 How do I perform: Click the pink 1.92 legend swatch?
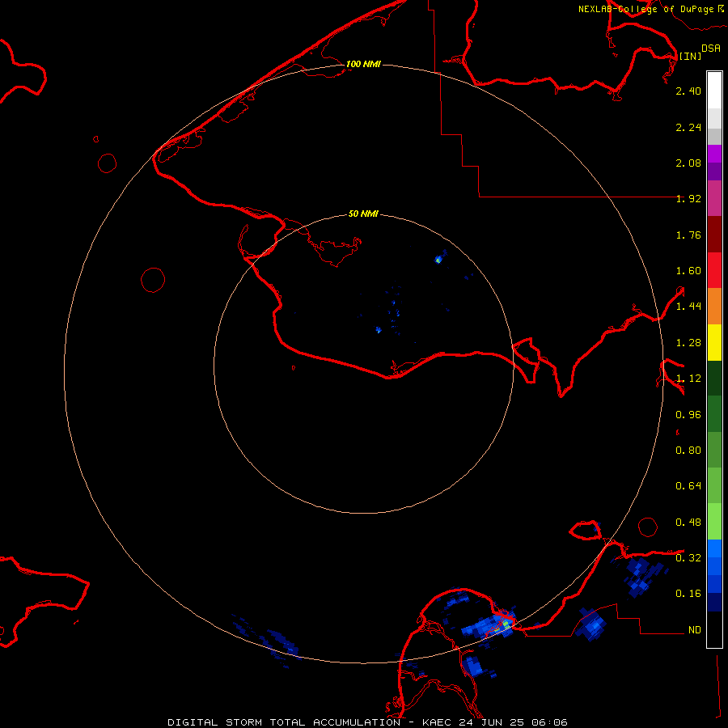click(x=714, y=198)
